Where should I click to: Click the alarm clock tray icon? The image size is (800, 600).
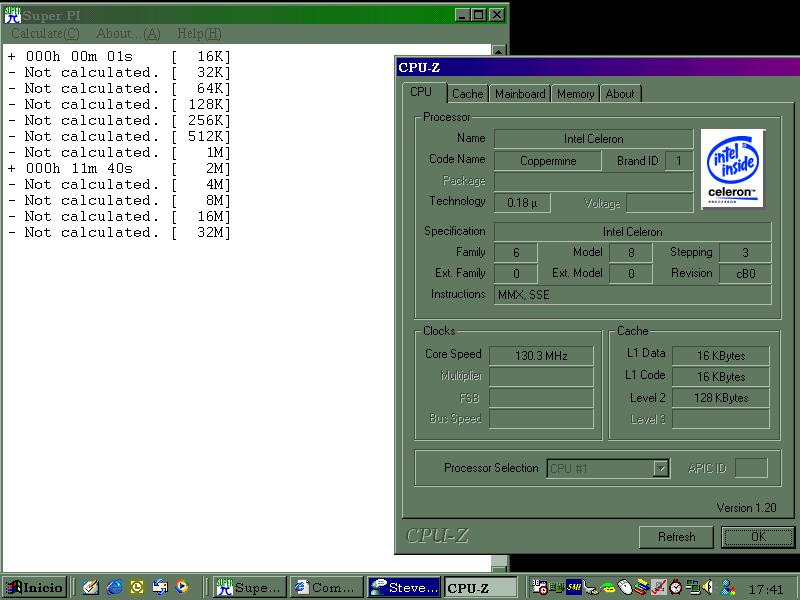(x=676, y=588)
